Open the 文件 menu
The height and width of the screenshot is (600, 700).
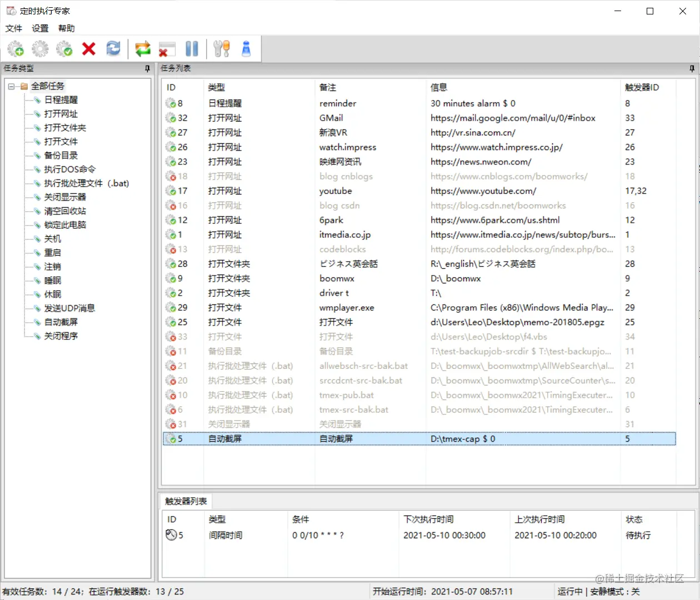pyautogui.click(x=13, y=28)
